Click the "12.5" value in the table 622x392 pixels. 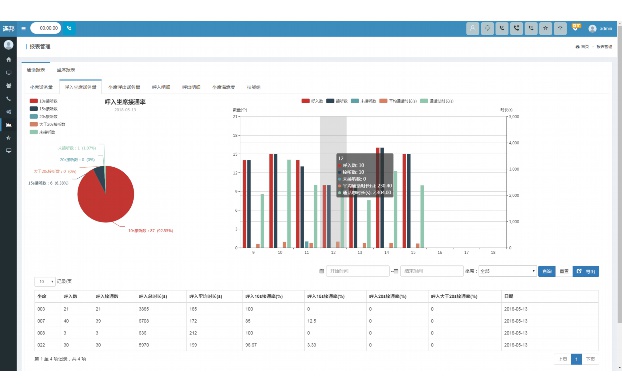311,321
